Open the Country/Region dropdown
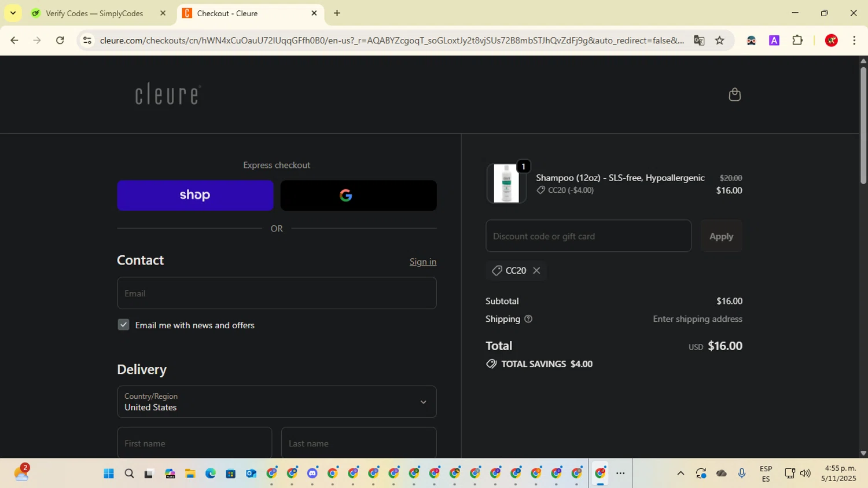Screen dimensions: 868x488 point(277,402)
